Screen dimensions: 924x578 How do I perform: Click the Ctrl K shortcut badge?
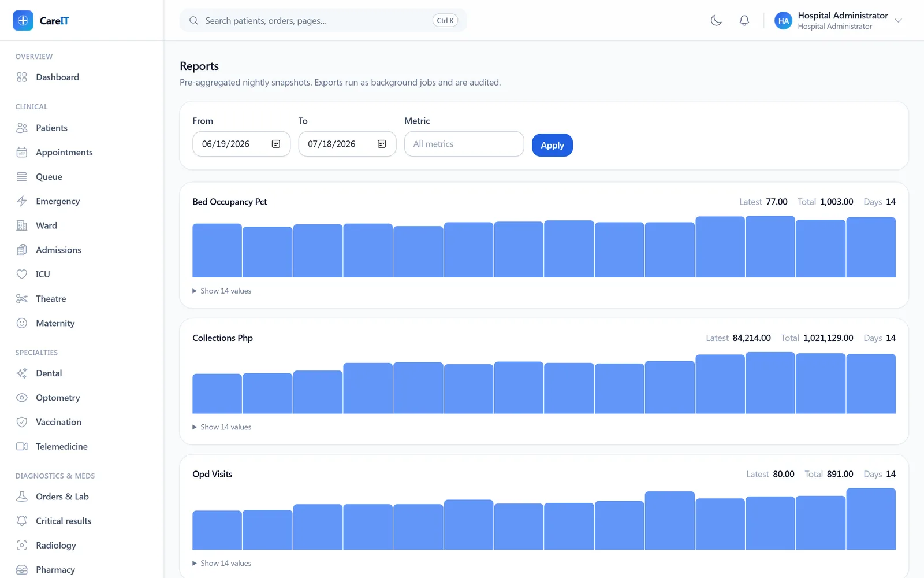point(445,21)
